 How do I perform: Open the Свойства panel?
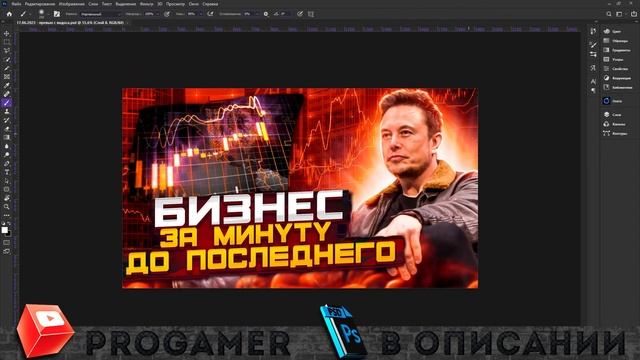[x=616, y=69]
